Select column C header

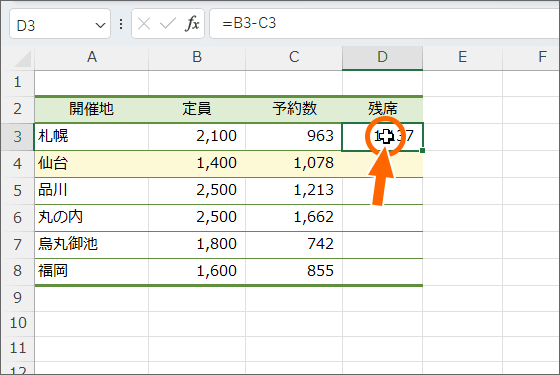[x=294, y=57]
